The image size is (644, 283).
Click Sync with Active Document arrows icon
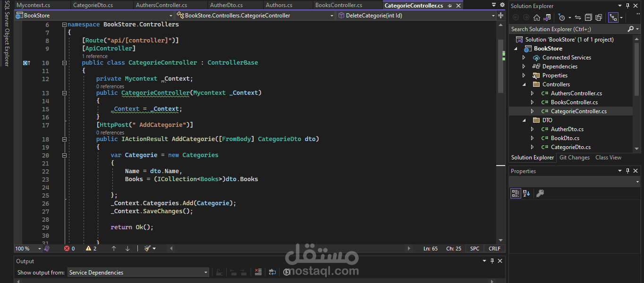tap(577, 17)
